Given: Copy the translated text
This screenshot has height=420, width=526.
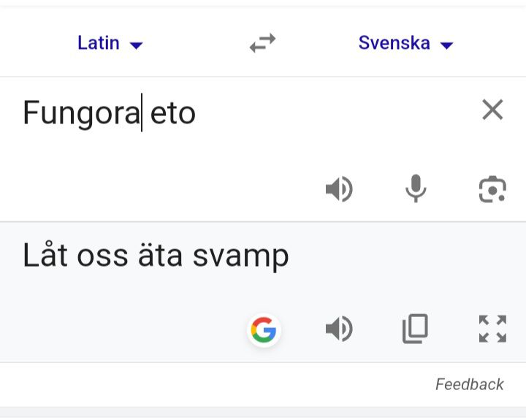Looking at the screenshot, I should pos(415,329).
